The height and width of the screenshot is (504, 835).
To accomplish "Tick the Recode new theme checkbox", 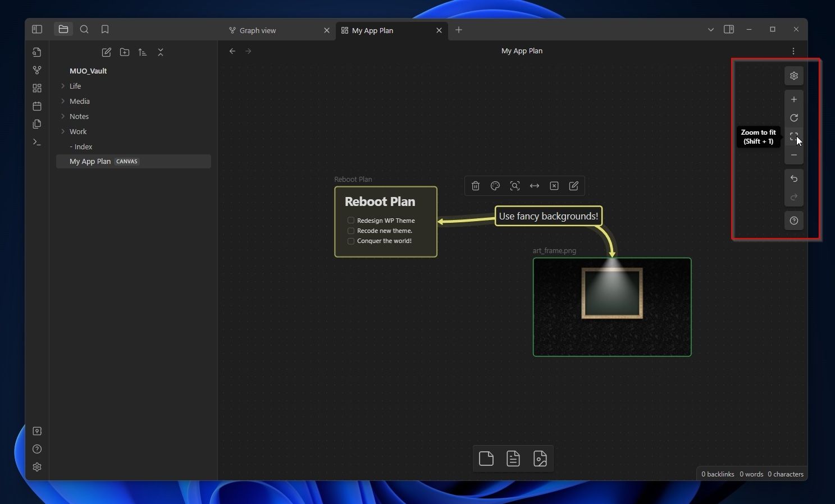I will coord(351,231).
